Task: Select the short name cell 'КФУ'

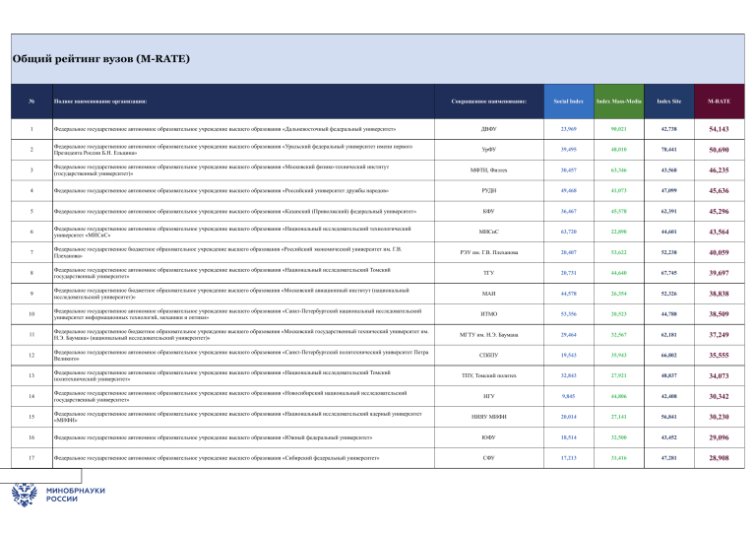Action: [489, 211]
